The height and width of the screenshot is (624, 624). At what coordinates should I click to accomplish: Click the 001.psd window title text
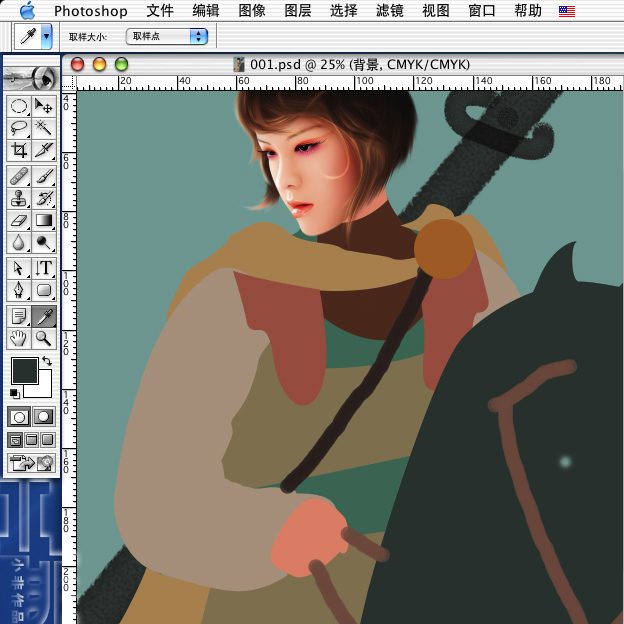[360, 64]
